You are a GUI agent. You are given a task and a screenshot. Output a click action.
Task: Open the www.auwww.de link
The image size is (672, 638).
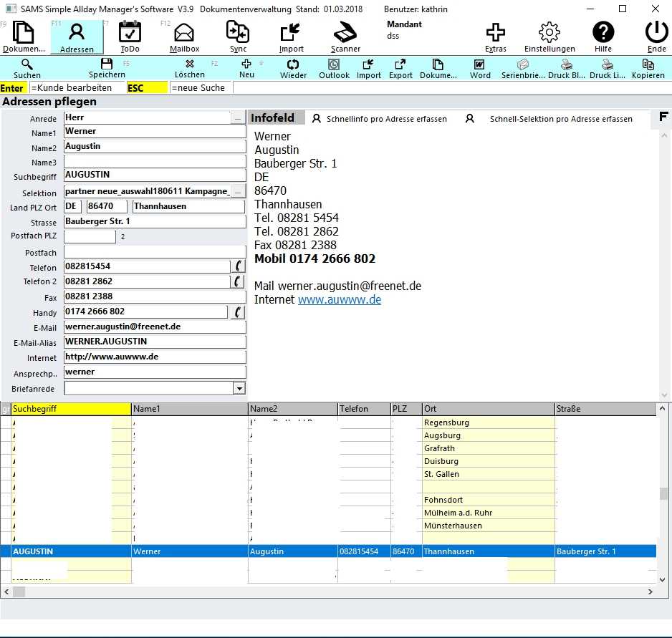pos(339,299)
